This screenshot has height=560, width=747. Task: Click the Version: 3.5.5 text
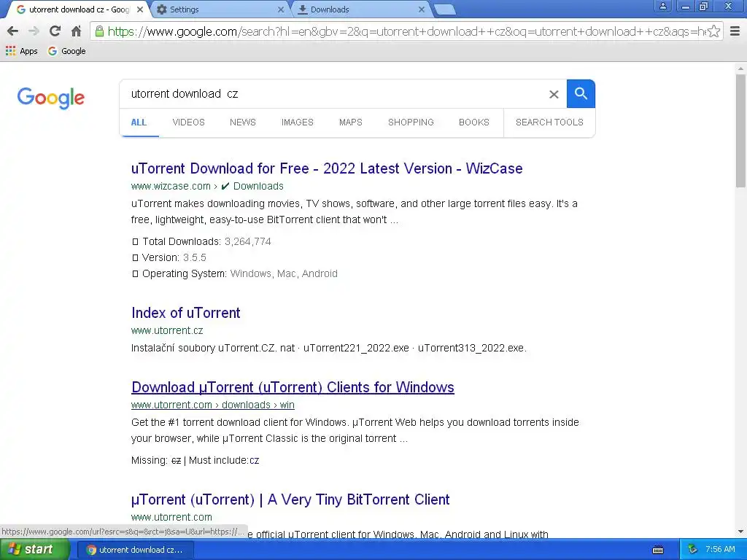click(x=174, y=257)
